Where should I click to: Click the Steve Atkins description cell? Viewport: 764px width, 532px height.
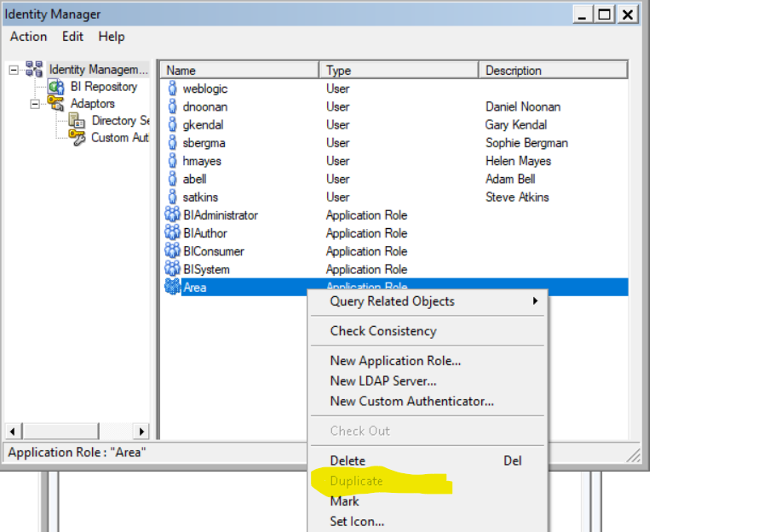click(517, 197)
